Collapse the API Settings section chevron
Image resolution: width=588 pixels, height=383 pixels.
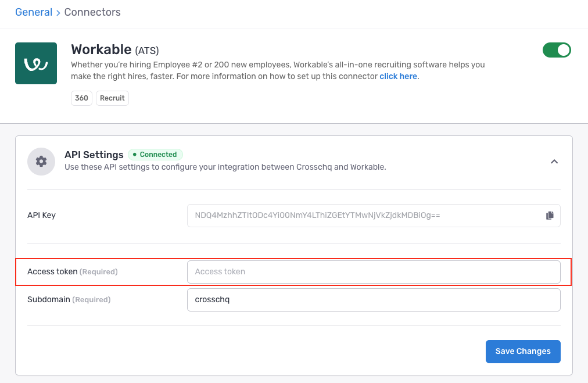pyautogui.click(x=554, y=162)
